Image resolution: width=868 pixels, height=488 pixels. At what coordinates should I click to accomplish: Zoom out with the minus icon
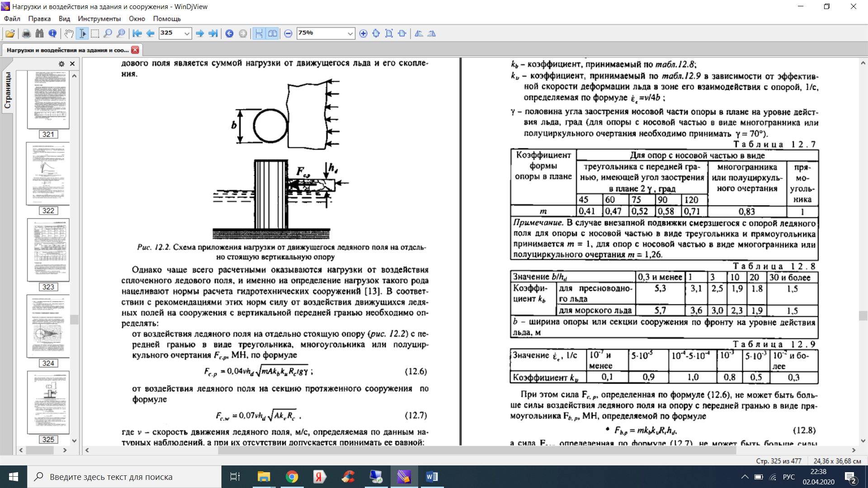288,33
